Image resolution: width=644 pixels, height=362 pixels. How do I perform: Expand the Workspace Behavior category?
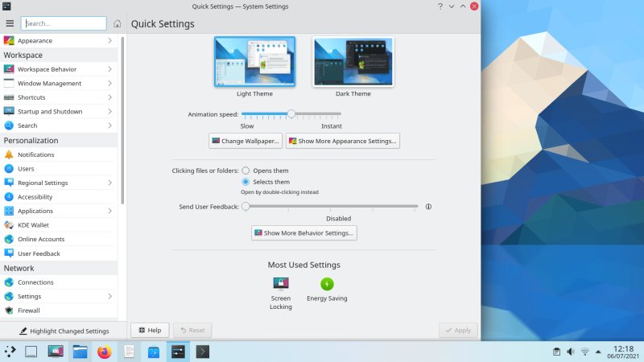pyautogui.click(x=58, y=69)
